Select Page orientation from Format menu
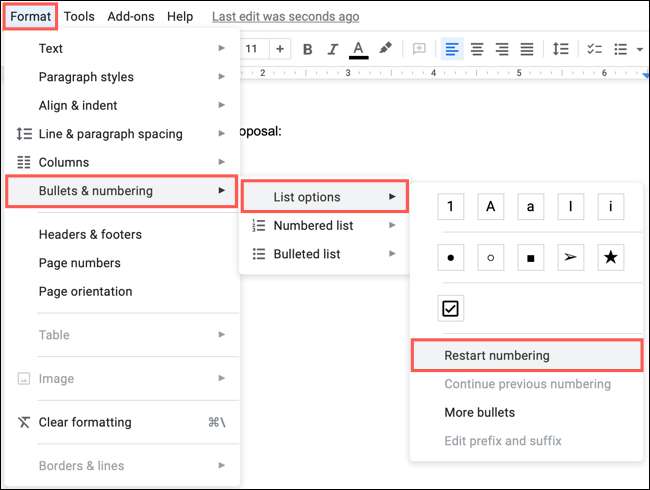650x490 pixels. click(85, 291)
